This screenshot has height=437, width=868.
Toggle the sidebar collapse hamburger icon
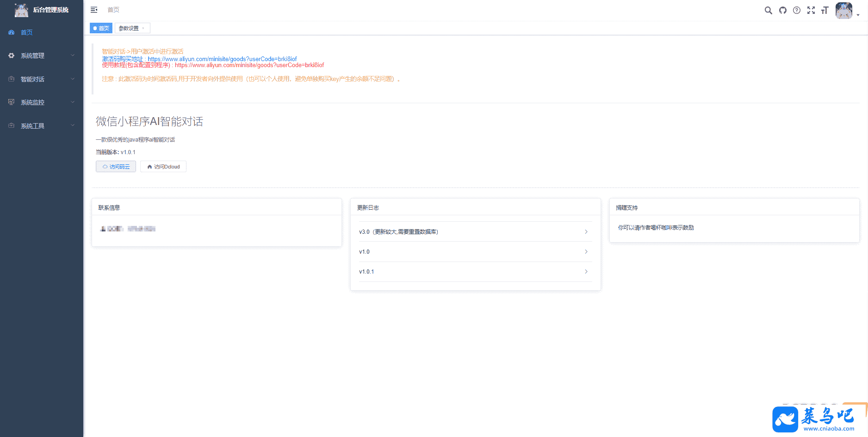[94, 10]
